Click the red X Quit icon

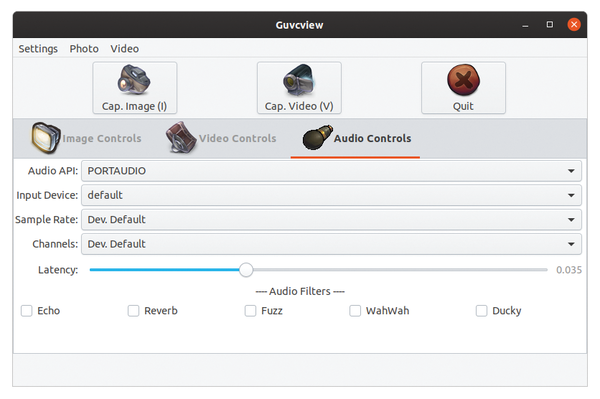pos(463,80)
